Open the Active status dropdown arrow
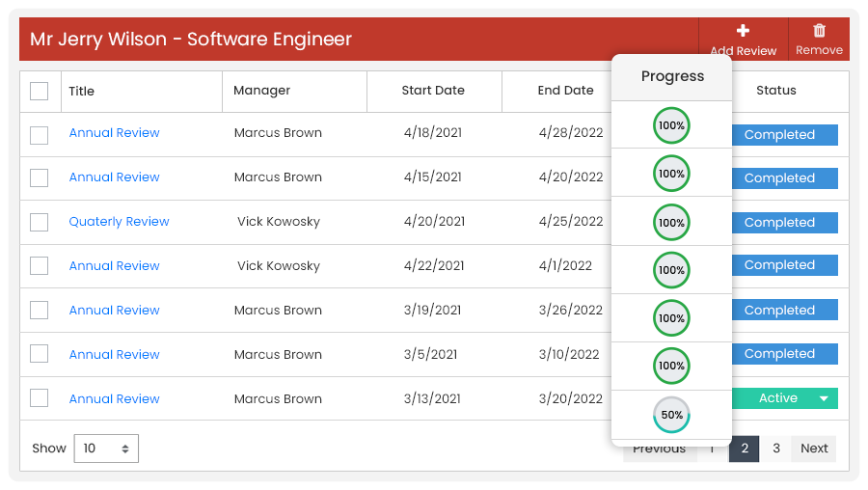 824,398
